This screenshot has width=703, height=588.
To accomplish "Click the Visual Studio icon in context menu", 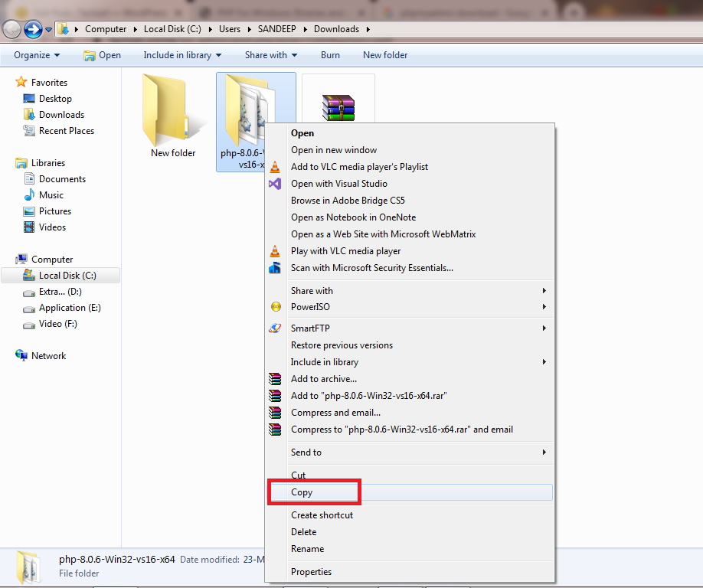I will (276, 184).
